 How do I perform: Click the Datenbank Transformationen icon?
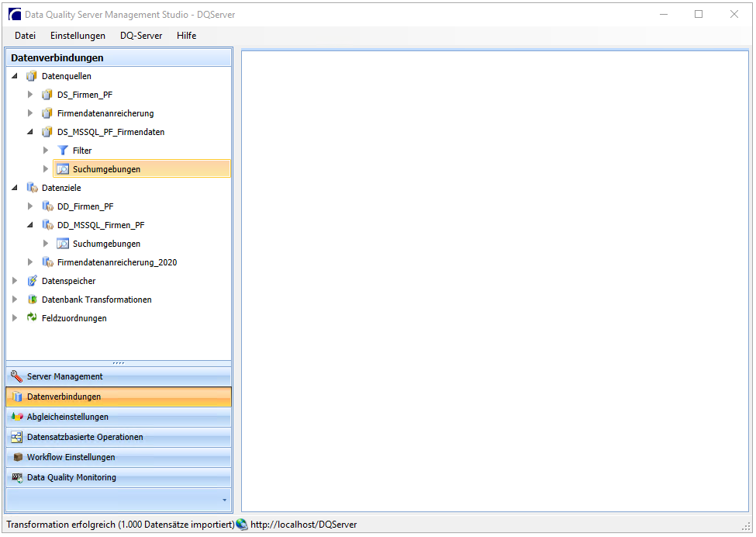(32, 300)
